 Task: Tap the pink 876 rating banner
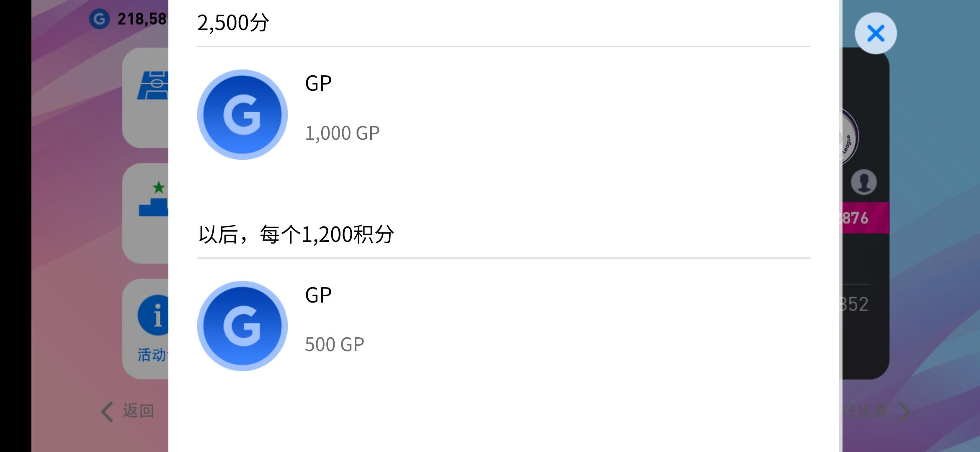866,218
